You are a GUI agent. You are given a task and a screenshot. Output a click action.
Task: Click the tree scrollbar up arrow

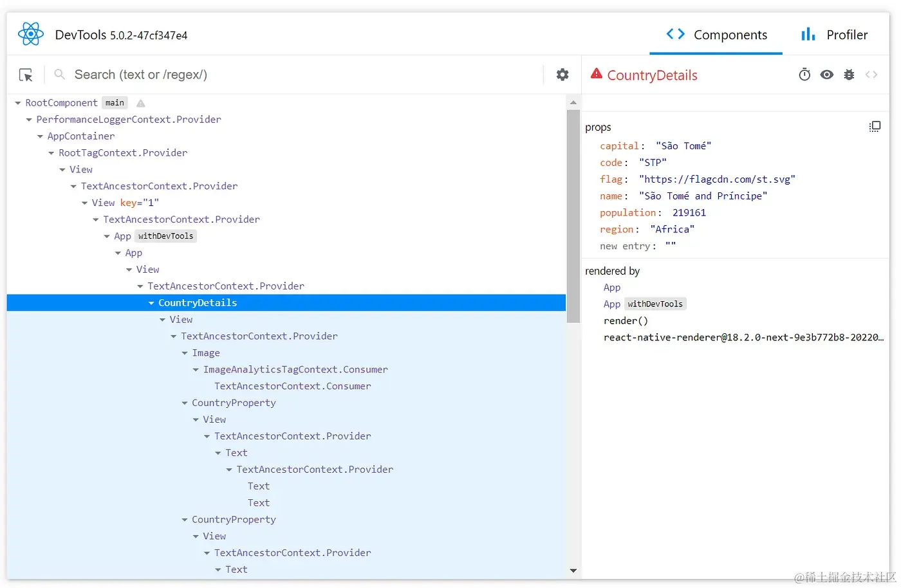(573, 102)
